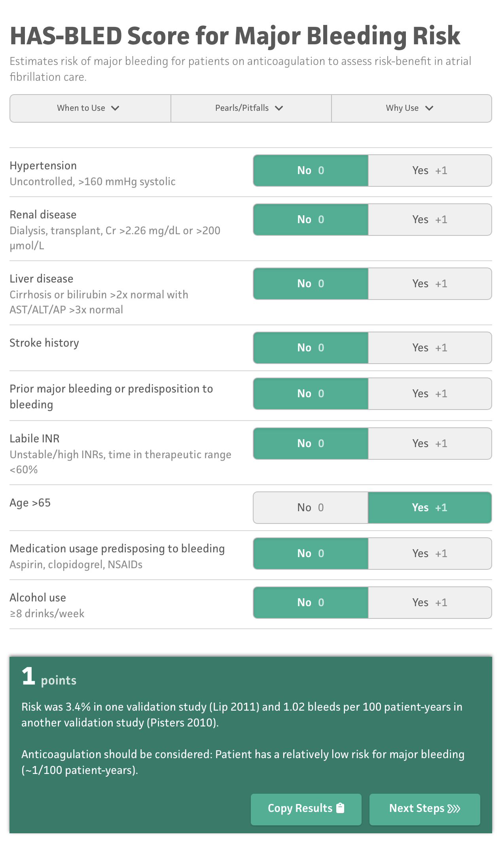This screenshot has width=504, height=842.
Task: Expand the When to Use section
Action: tap(90, 108)
